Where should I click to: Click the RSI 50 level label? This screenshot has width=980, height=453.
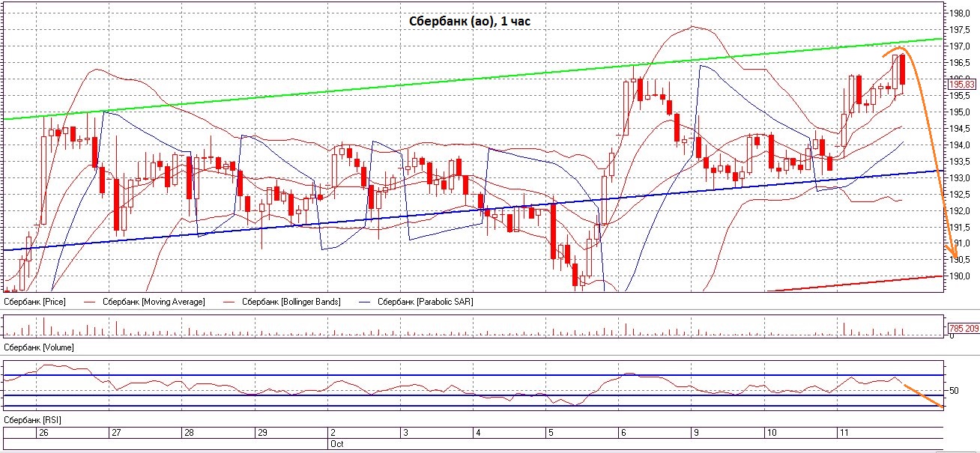tap(954, 391)
